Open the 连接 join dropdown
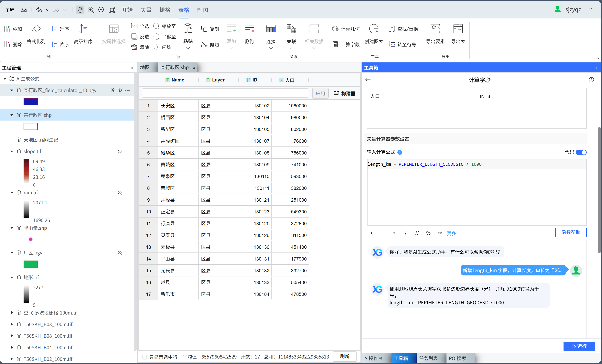The width and height of the screenshot is (602, 364). pyautogui.click(x=271, y=48)
